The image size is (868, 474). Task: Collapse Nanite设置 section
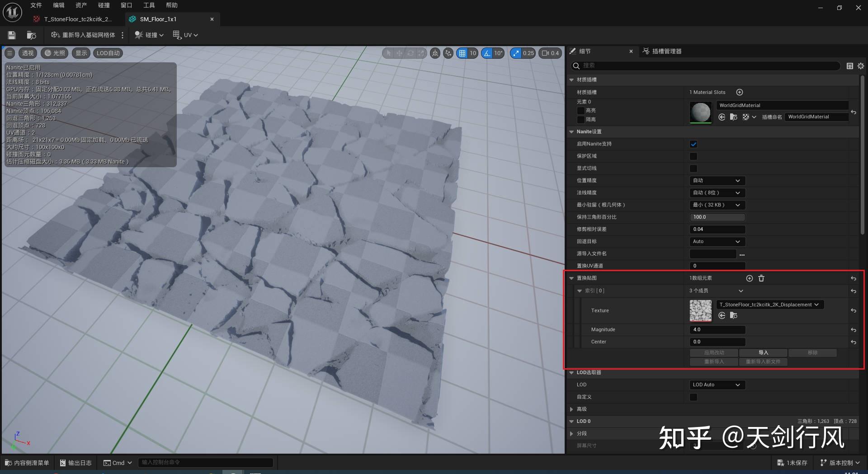pyautogui.click(x=571, y=132)
